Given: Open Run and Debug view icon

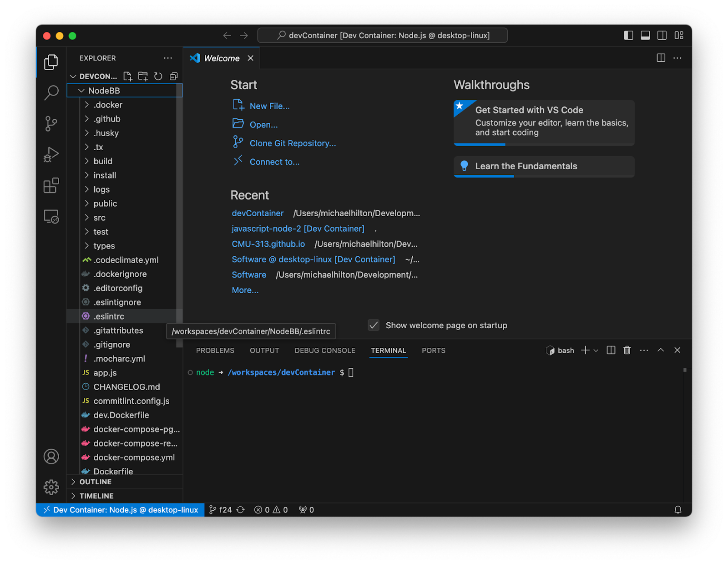Looking at the screenshot, I should point(51,154).
